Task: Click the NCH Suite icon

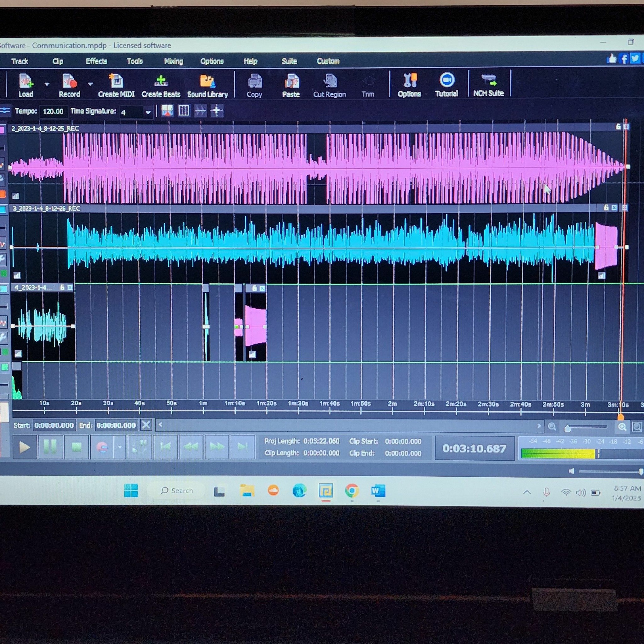Action: 488,85
